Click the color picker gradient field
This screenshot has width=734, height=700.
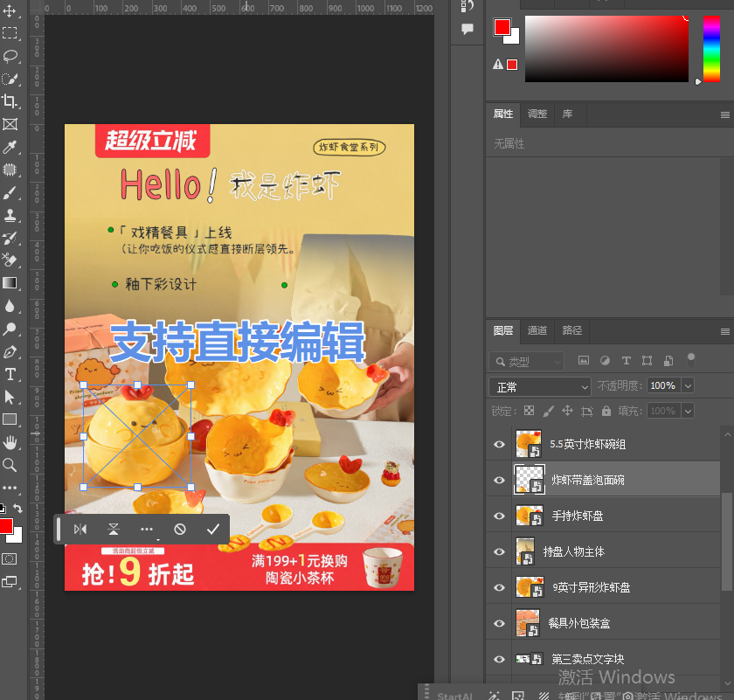point(606,49)
